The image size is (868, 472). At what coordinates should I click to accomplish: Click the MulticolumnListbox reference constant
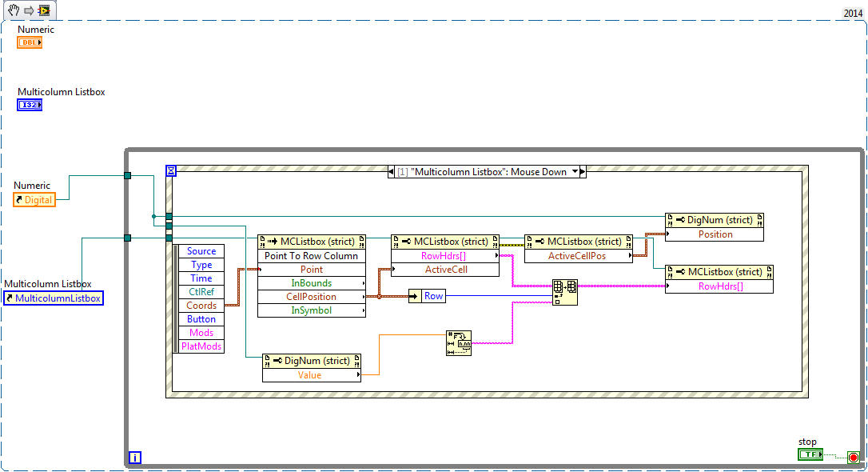pos(53,298)
